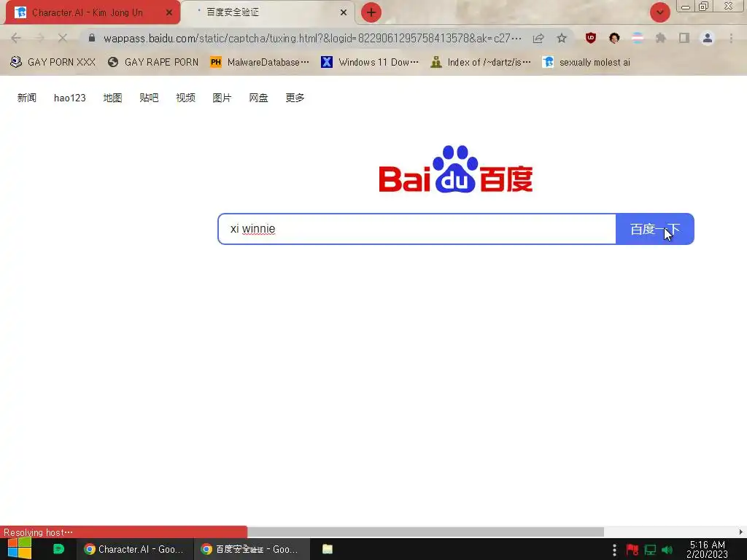Image resolution: width=747 pixels, height=560 pixels.
Task: Open the uBlock Origin extension icon
Action: coord(591,38)
